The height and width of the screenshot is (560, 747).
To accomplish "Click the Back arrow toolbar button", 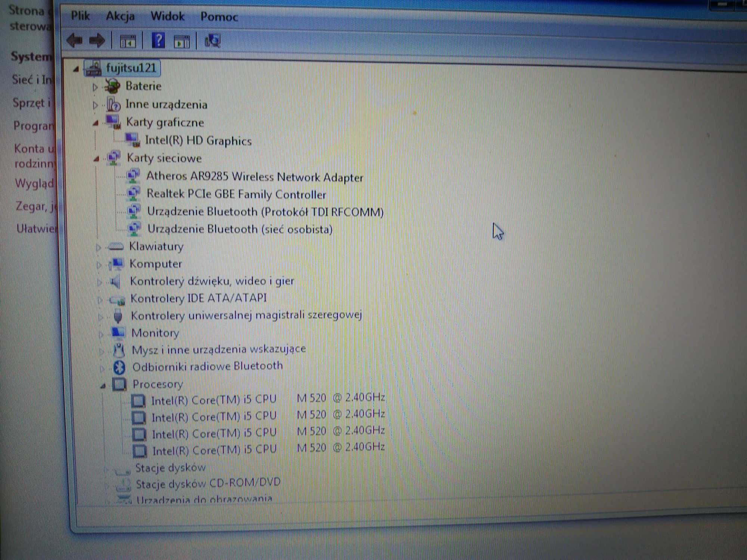I will pos(75,40).
